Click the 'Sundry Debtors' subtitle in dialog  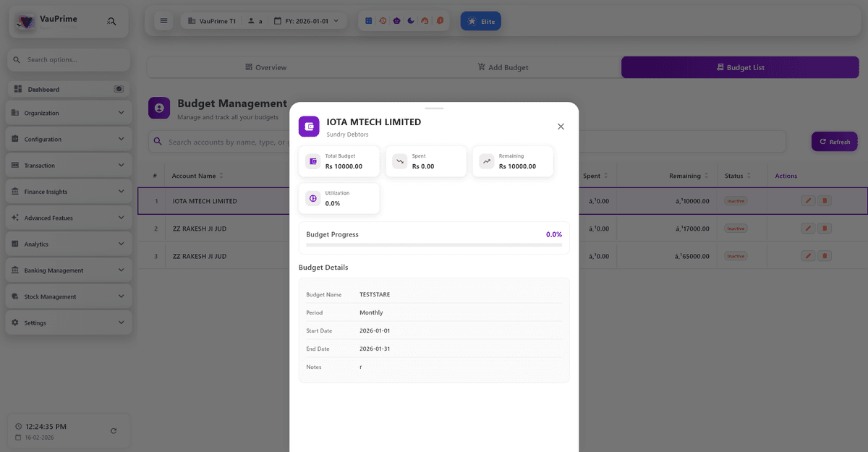pos(348,135)
